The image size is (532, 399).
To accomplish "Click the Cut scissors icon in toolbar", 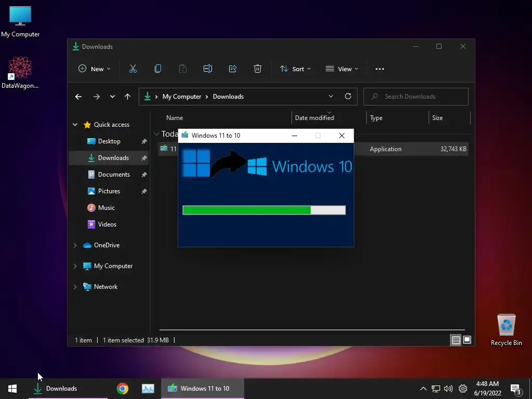I will [133, 69].
